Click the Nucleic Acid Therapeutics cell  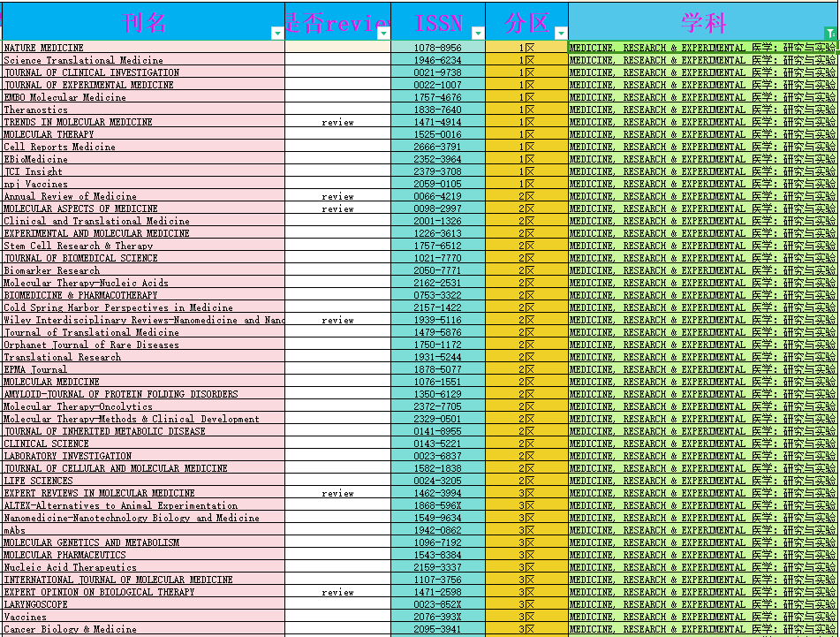point(144,567)
